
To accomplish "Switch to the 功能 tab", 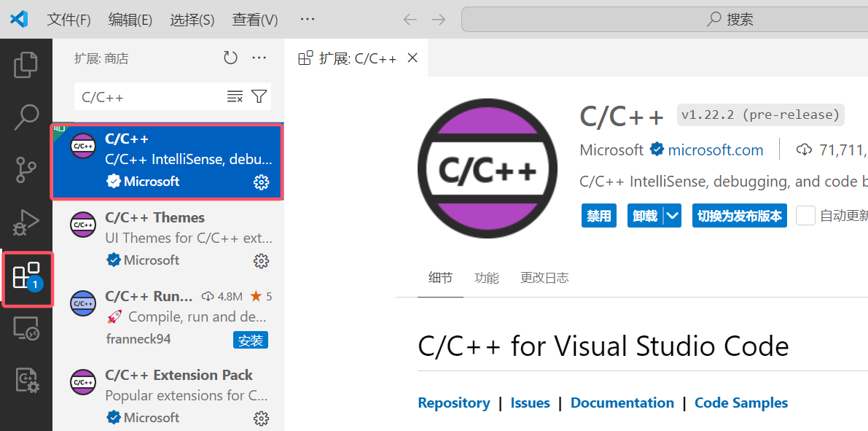I will coord(487,278).
